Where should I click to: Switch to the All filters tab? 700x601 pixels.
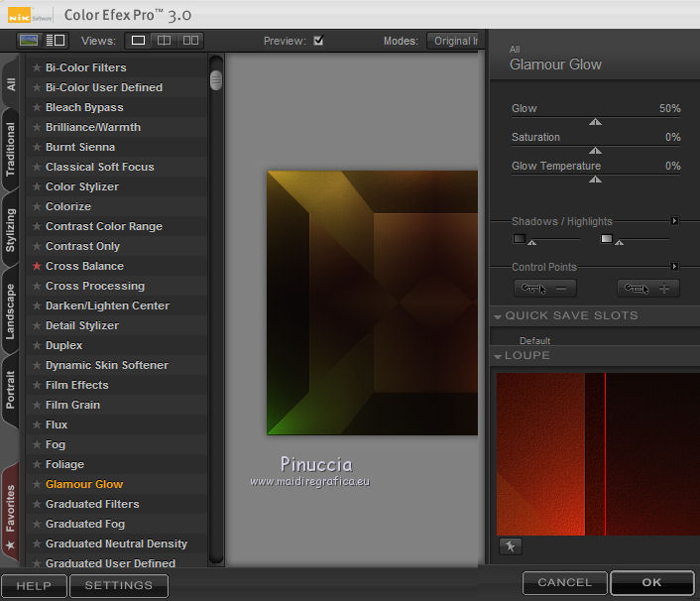(x=11, y=83)
